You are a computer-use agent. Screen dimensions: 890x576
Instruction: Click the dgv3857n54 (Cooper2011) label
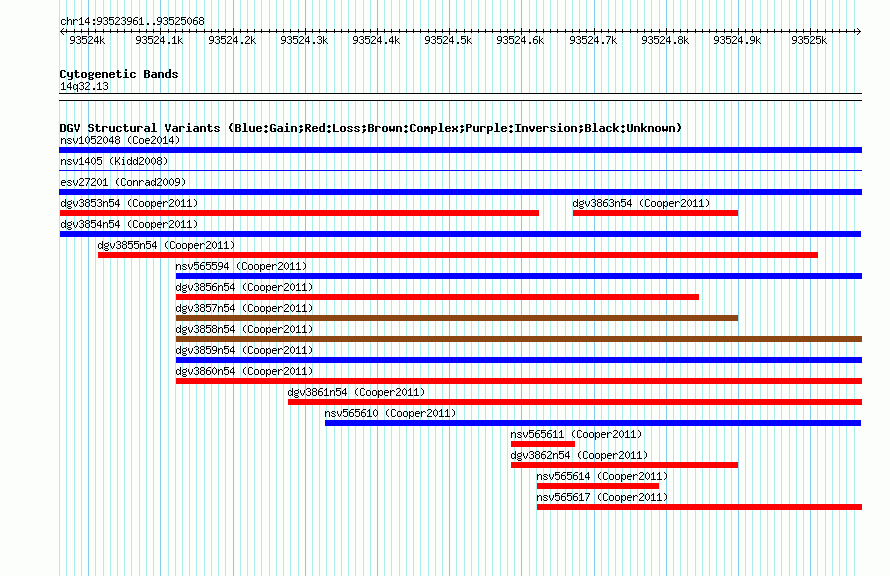coord(244,308)
